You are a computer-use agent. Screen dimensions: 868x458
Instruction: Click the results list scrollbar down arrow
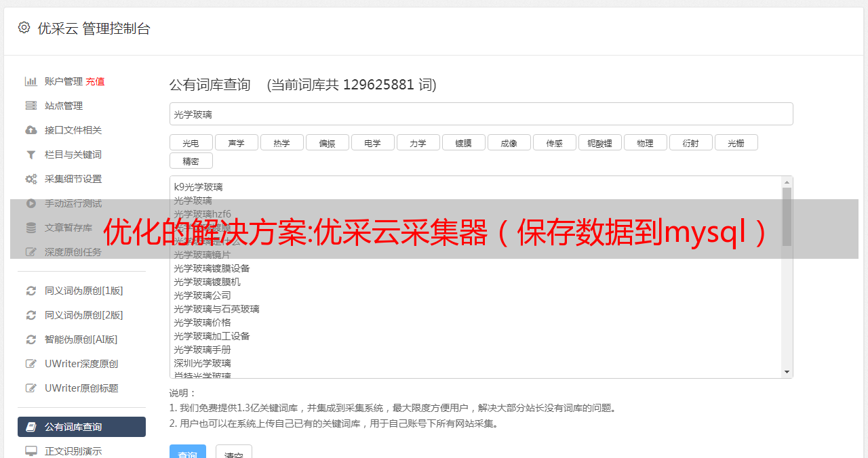pyautogui.click(x=787, y=372)
